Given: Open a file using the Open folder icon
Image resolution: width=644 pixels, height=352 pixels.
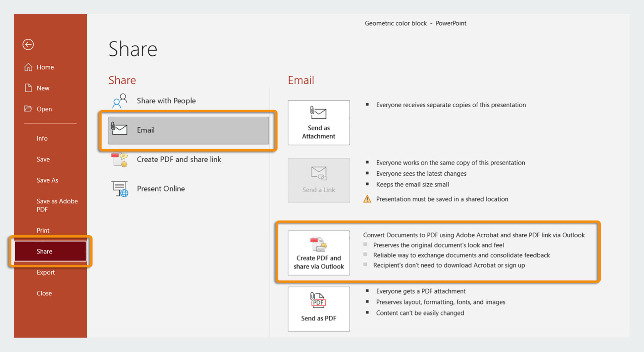Looking at the screenshot, I should coord(29,109).
